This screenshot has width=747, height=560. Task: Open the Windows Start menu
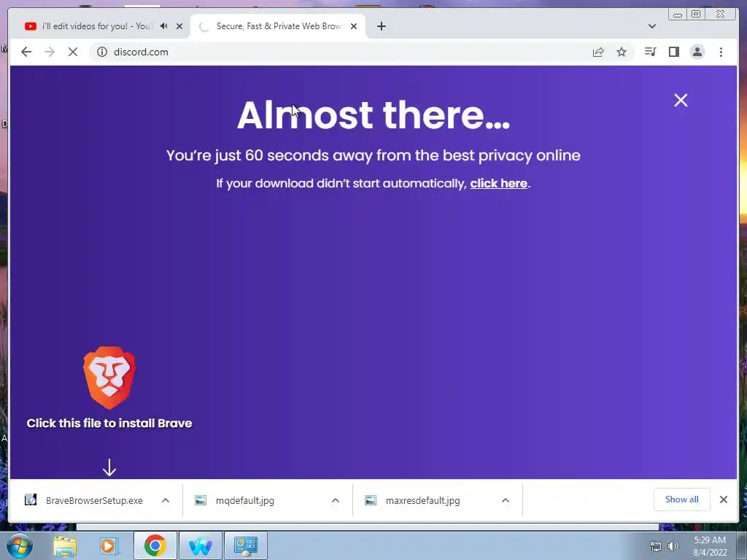(19, 545)
